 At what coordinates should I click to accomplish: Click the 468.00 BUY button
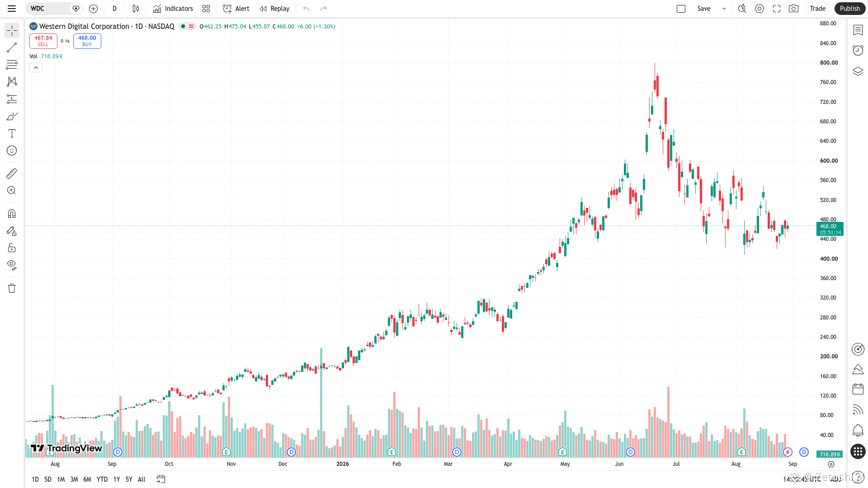pos(87,41)
